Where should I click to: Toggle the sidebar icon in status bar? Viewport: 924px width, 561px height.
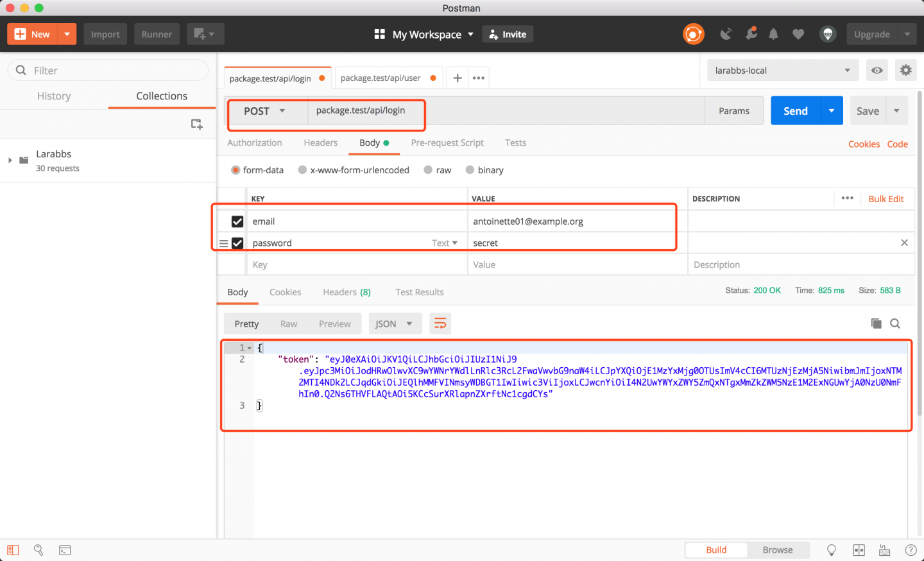13,550
